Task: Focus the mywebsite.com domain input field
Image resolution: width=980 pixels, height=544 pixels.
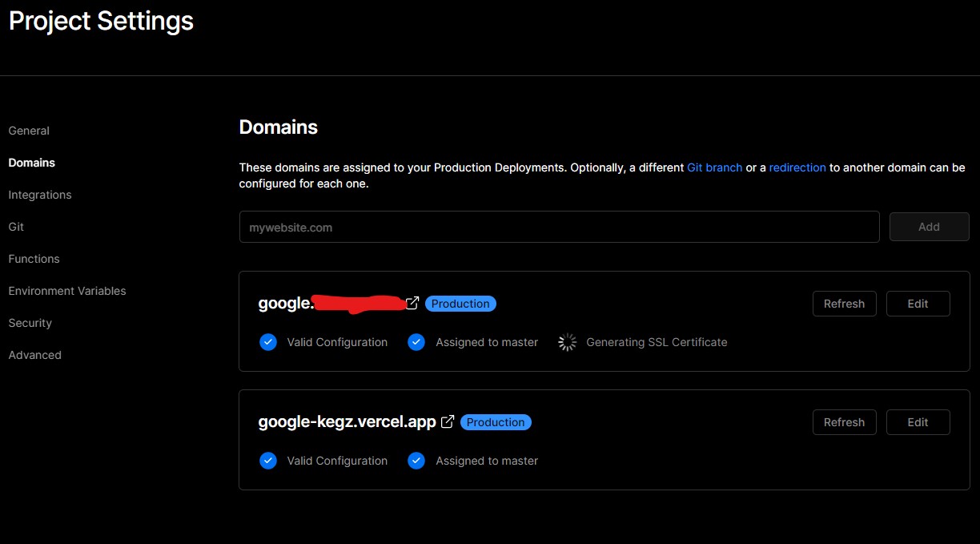Action: (x=559, y=227)
